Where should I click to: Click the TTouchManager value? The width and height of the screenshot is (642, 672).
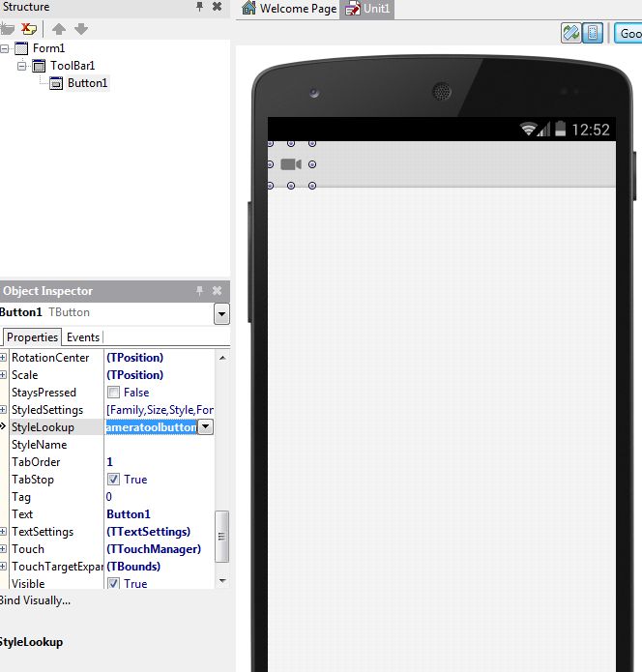(x=154, y=549)
